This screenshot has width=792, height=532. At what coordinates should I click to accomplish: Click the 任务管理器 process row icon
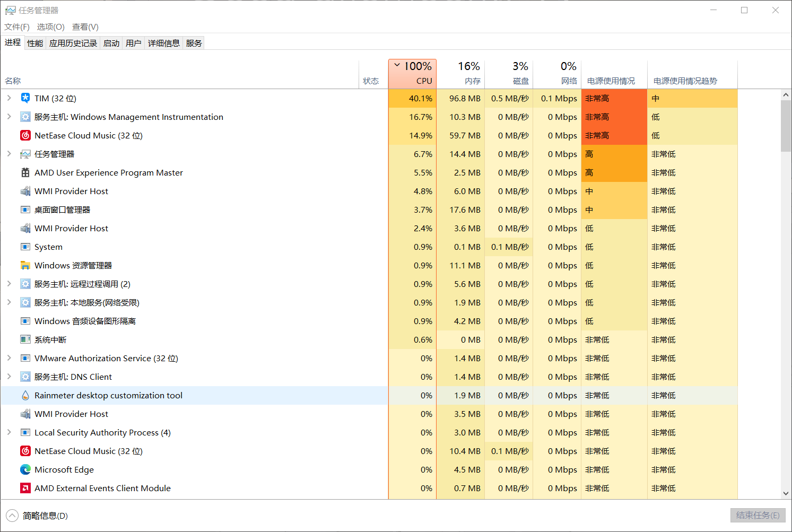tap(25, 154)
